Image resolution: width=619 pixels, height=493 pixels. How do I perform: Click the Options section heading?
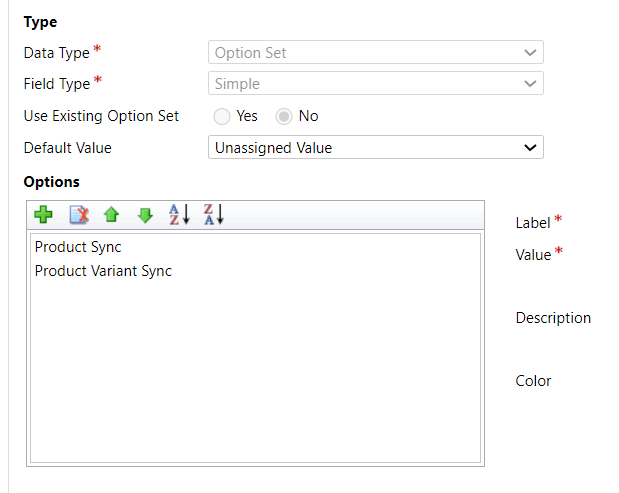click(x=51, y=182)
